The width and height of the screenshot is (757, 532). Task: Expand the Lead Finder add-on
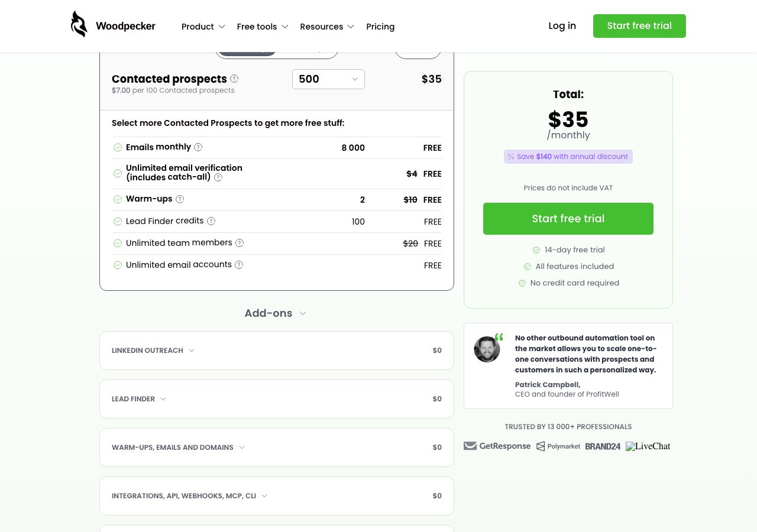point(277,399)
